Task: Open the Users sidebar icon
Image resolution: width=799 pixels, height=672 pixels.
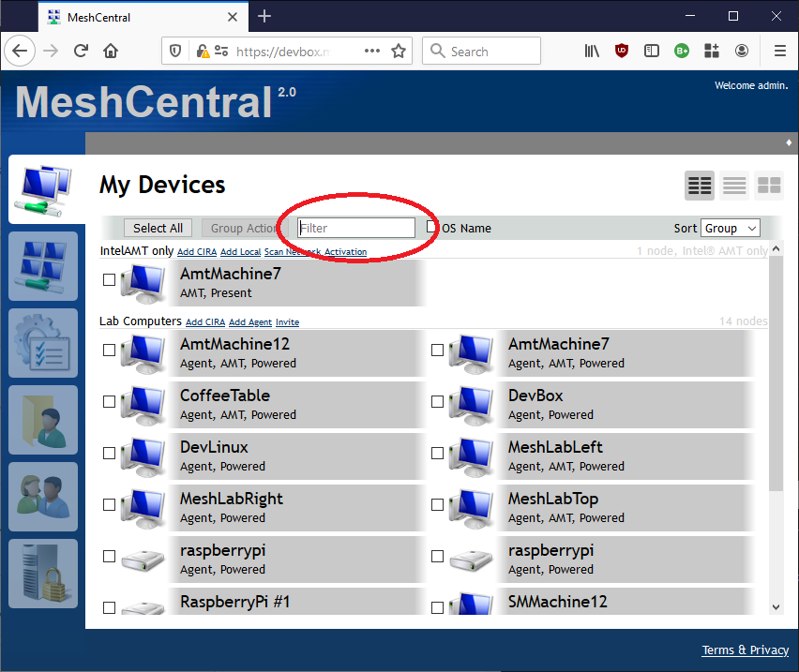Action: [42, 496]
